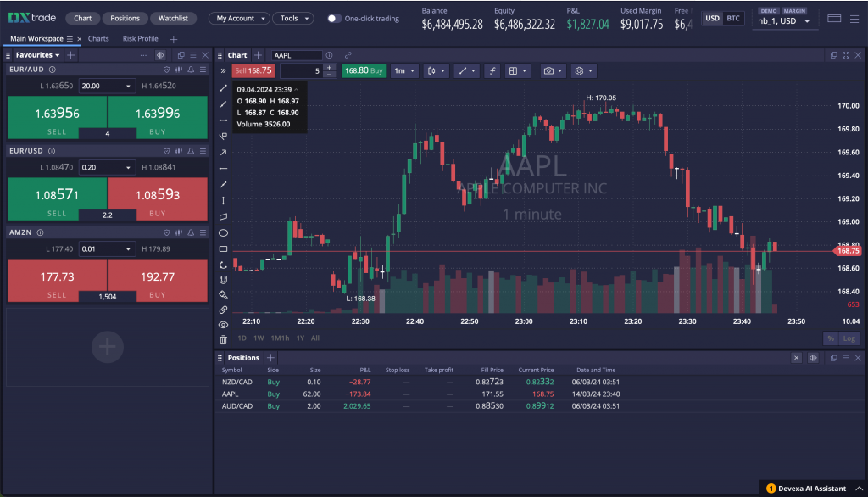Delete all drawings with trash icon

pos(223,339)
